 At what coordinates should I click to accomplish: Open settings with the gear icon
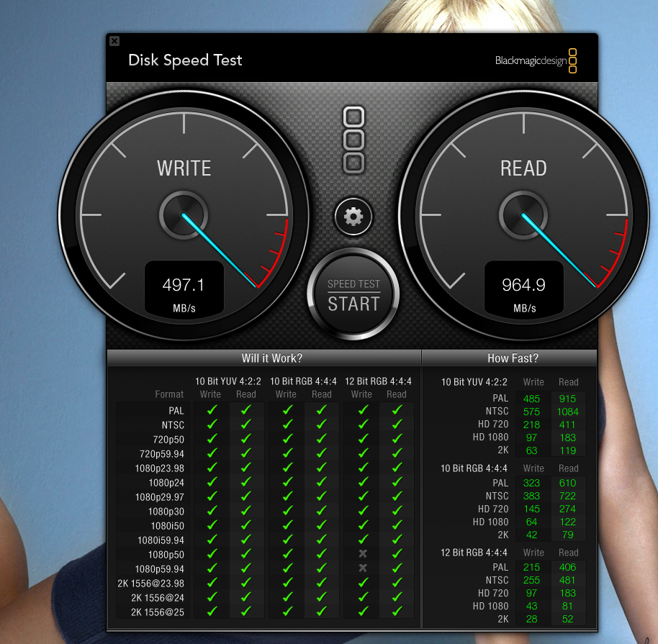pyautogui.click(x=353, y=217)
